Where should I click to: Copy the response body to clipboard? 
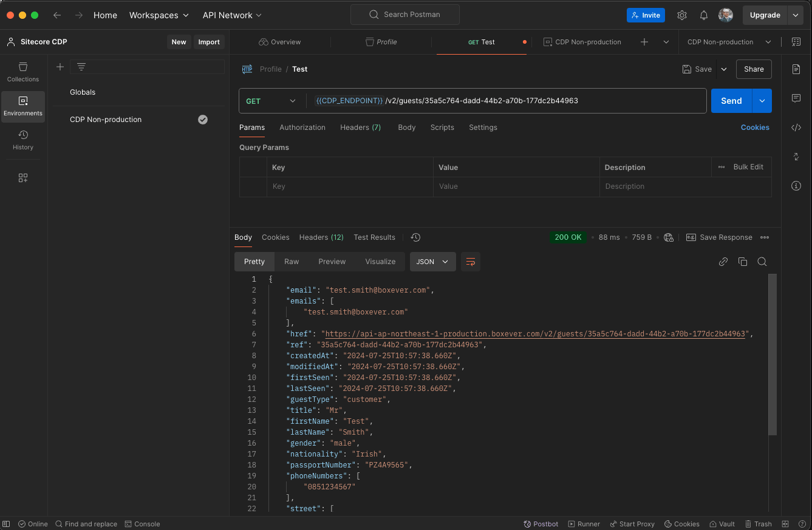pos(742,262)
